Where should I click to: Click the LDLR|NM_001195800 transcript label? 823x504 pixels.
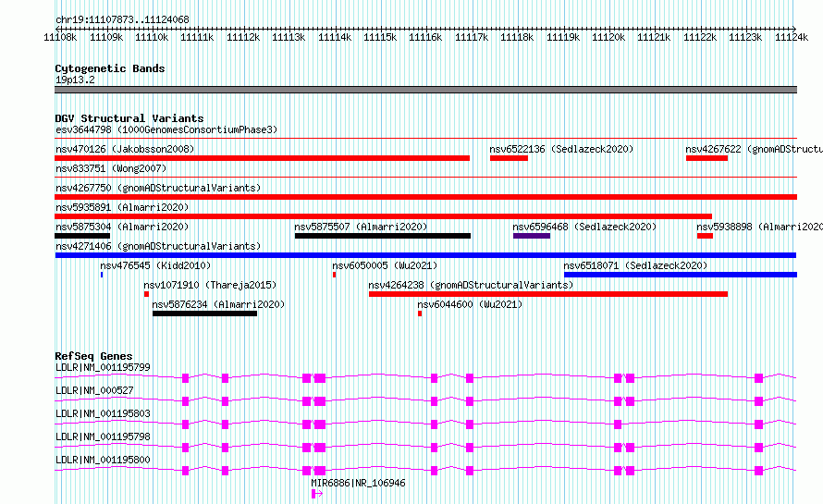point(103,460)
